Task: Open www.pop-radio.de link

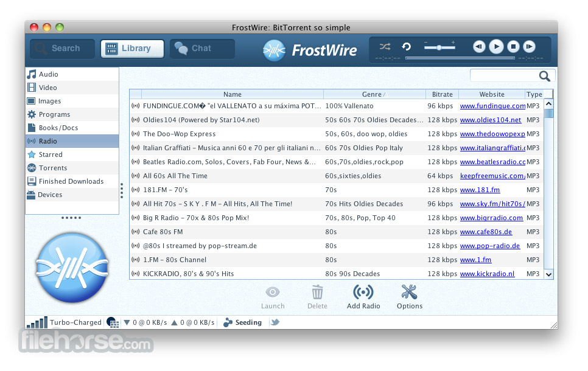Action: click(490, 246)
